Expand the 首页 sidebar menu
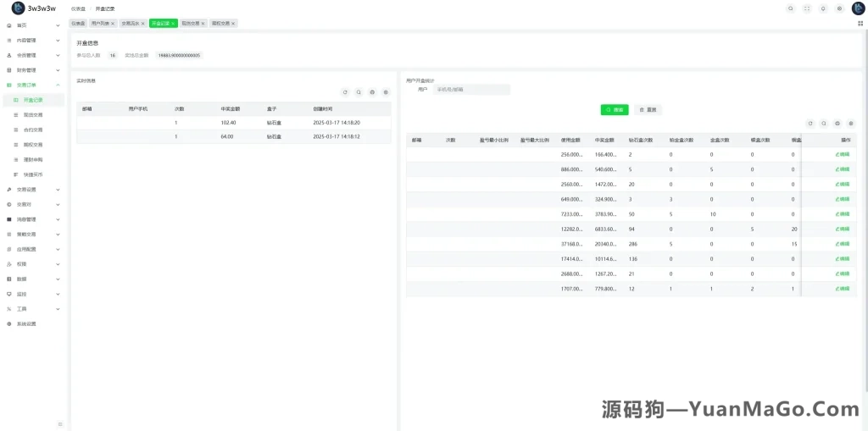 (33, 25)
